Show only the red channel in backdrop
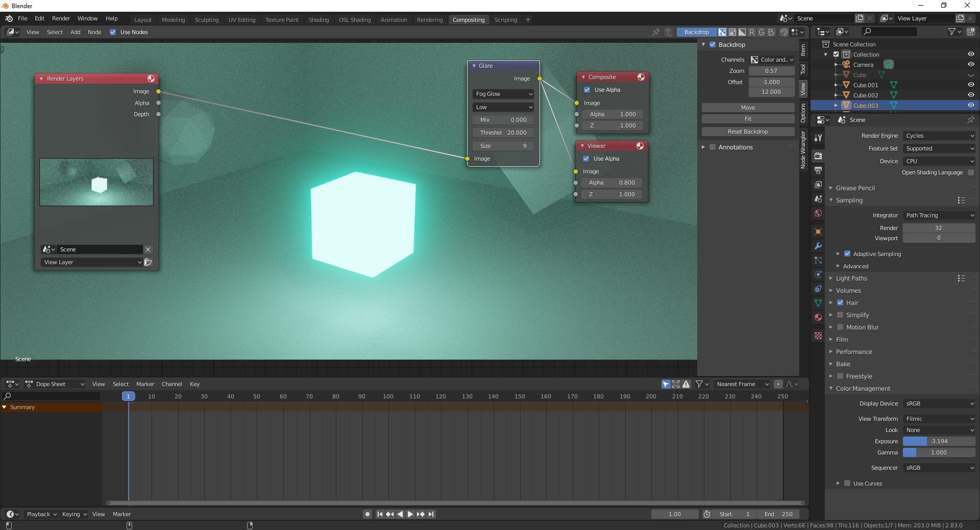Viewport: 980px width, 530px height. click(x=752, y=32)
